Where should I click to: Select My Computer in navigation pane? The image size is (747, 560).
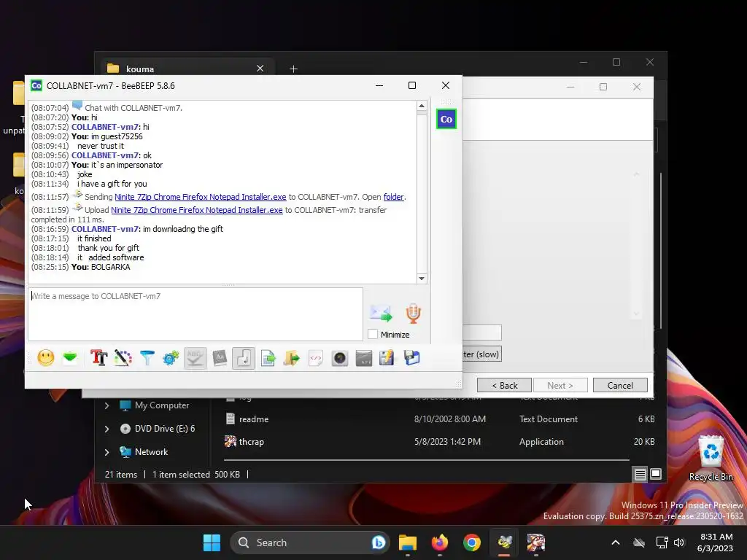155,405
